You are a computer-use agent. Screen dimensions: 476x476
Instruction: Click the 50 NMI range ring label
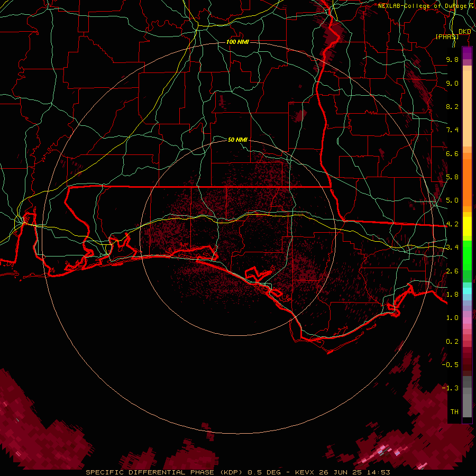[237, 140]
